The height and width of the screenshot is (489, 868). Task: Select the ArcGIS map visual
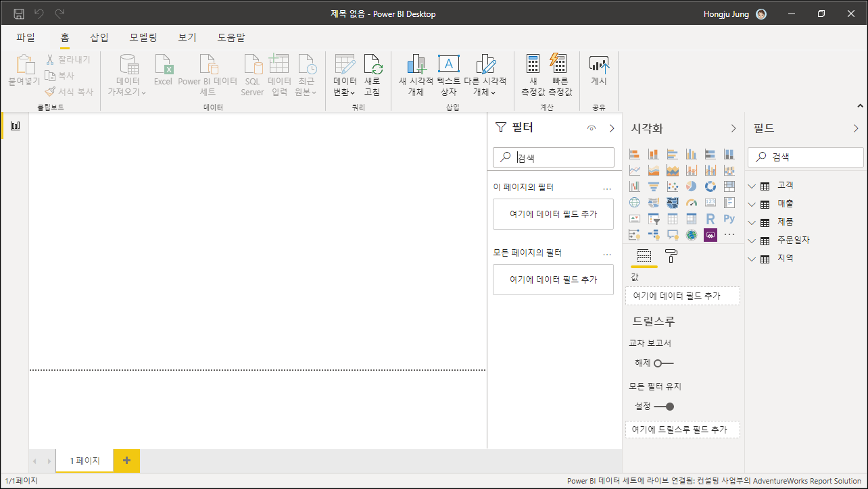coord(691,235)
